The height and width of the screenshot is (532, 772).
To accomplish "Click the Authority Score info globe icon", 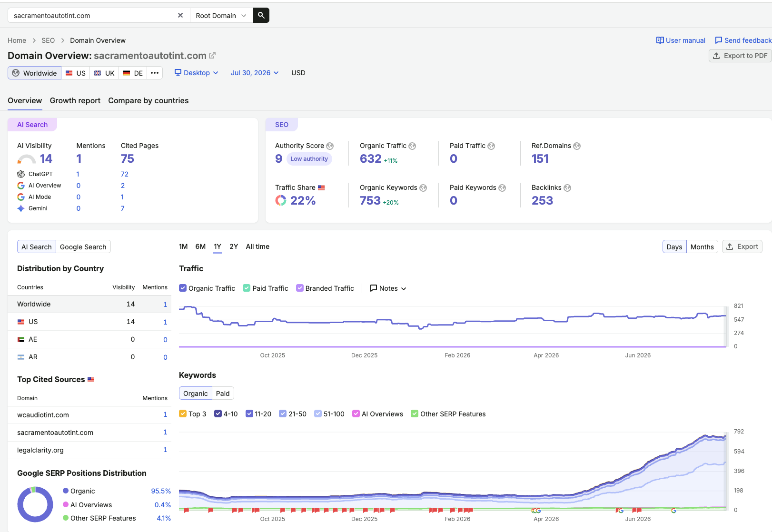I will 330,146.
